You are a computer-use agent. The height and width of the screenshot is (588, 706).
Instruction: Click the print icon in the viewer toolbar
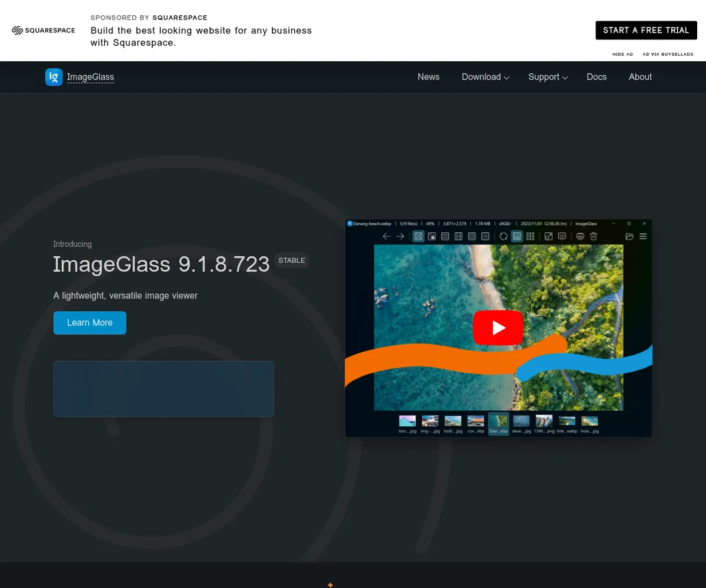click(x=580, y=236)
